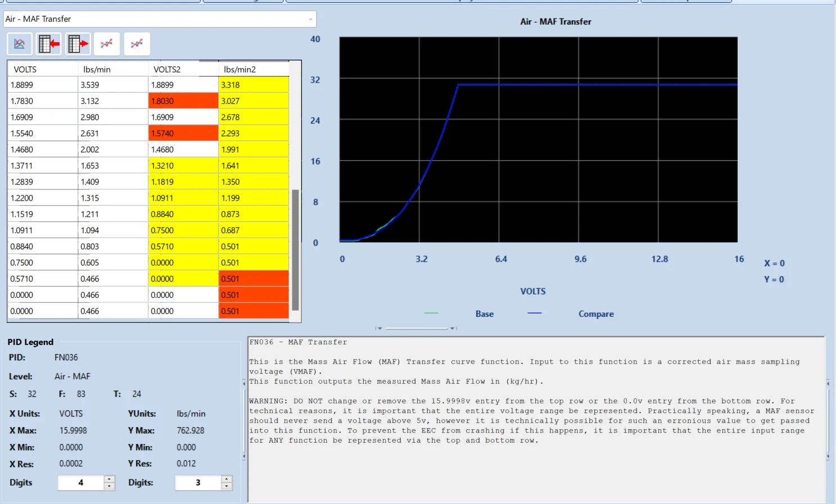Select the yellow lbs/min2 cell 3.027
Screen dimensions: 836x504
254,101
